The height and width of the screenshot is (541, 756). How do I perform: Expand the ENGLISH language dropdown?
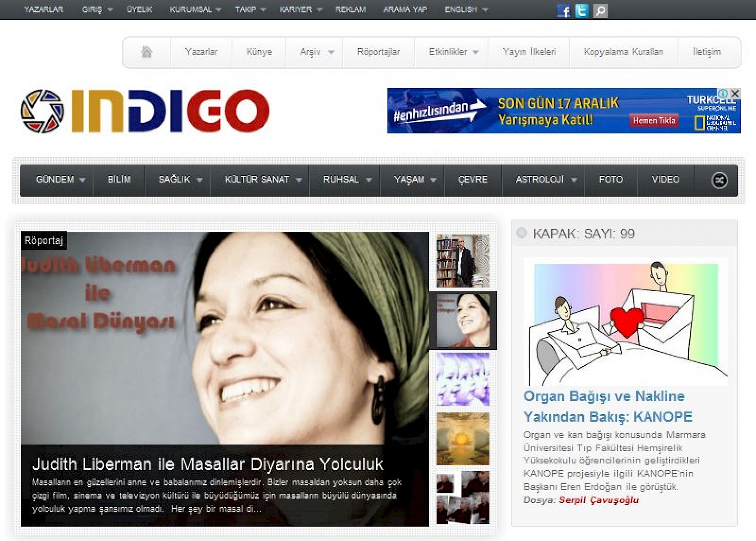click(466, 9)
